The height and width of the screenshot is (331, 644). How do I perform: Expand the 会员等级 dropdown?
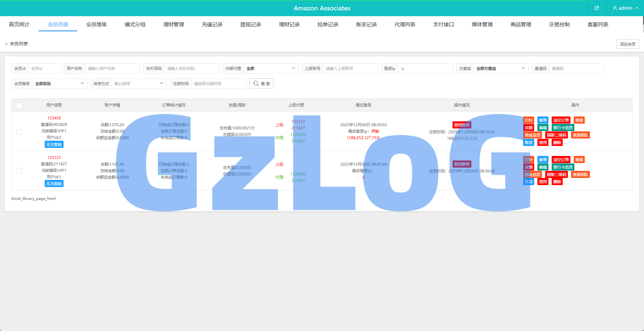click(x=59, y=83)
